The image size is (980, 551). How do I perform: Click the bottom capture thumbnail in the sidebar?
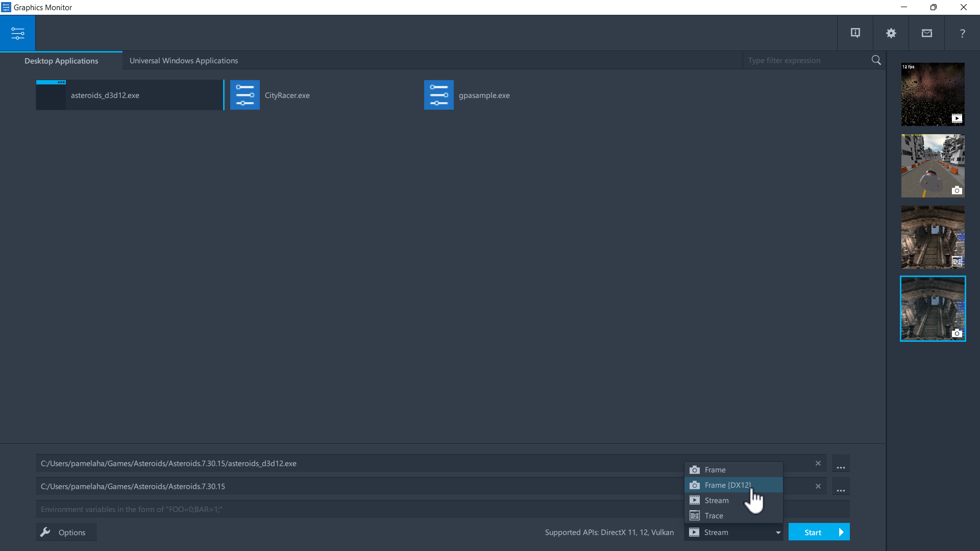pyautogui.click(x=933, y=308)
